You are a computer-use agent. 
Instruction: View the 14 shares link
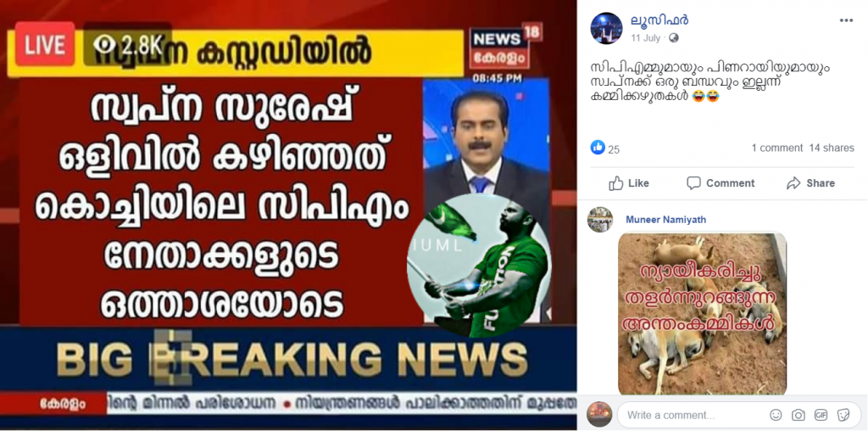click(832, 148)
